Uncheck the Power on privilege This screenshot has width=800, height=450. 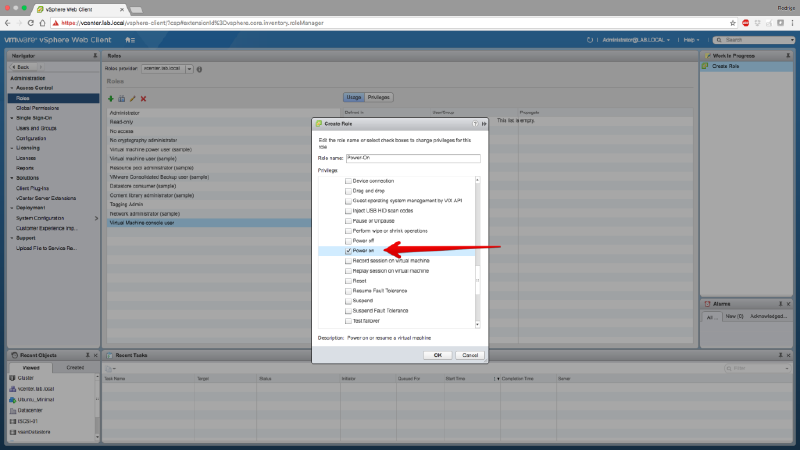coord(348,251)
